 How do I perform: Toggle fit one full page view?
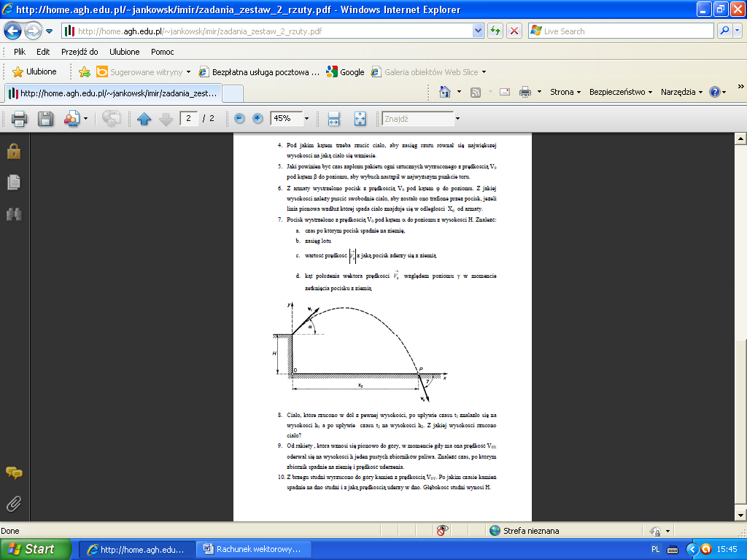[359, 118]
